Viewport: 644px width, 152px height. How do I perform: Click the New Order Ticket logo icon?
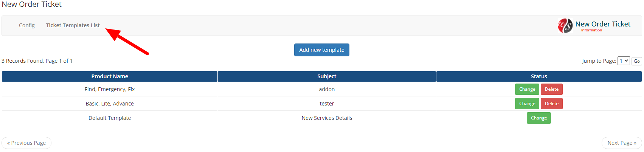click(565, 26)
